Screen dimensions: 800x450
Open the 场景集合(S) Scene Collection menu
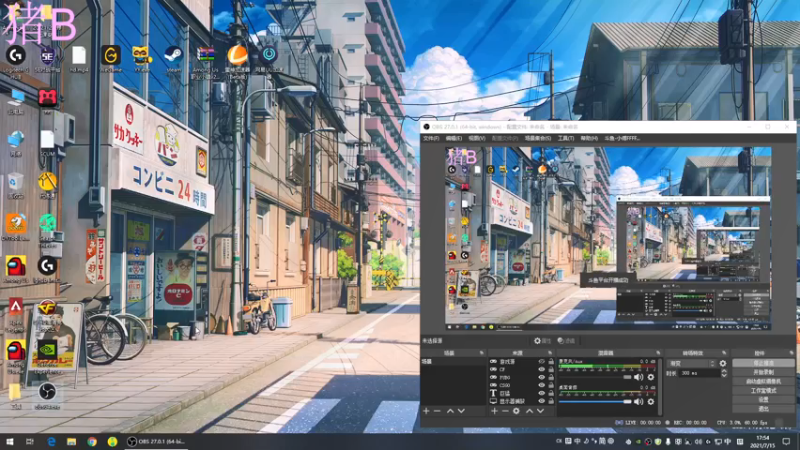(538, 138)
